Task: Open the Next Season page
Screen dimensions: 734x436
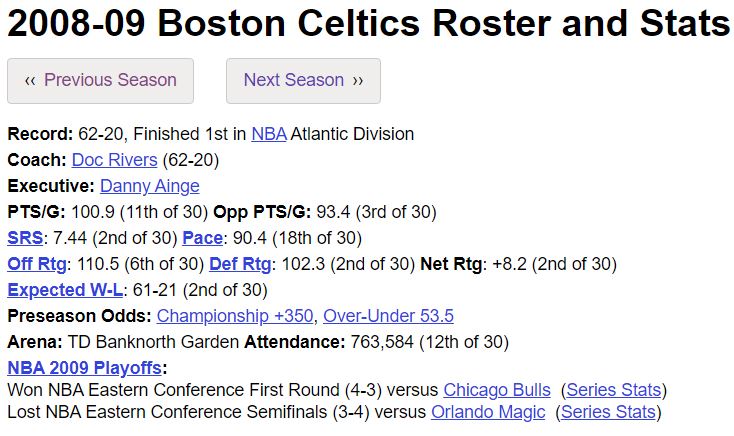Action: 303,81
